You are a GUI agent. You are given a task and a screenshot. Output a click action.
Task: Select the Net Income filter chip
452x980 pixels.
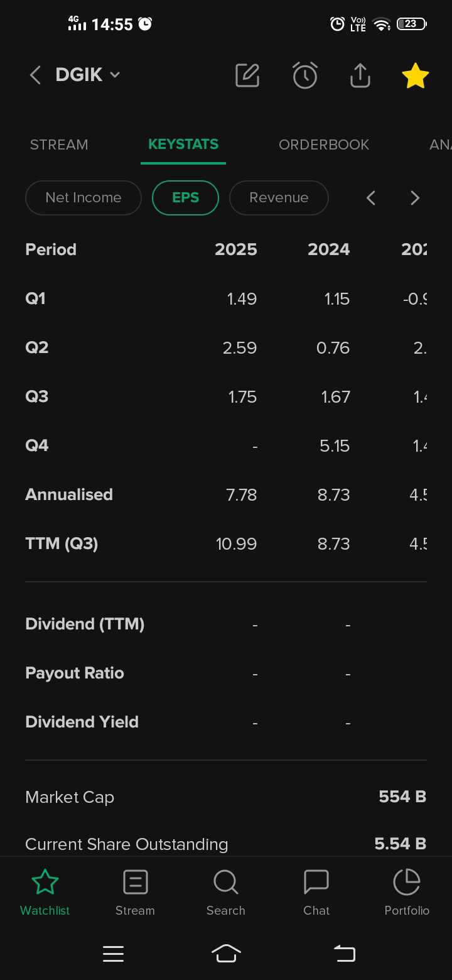(83, 198)
